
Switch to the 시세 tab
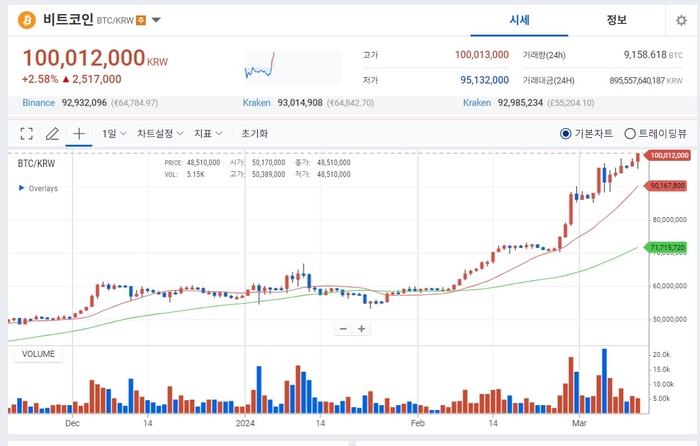(x=519, y=20)
